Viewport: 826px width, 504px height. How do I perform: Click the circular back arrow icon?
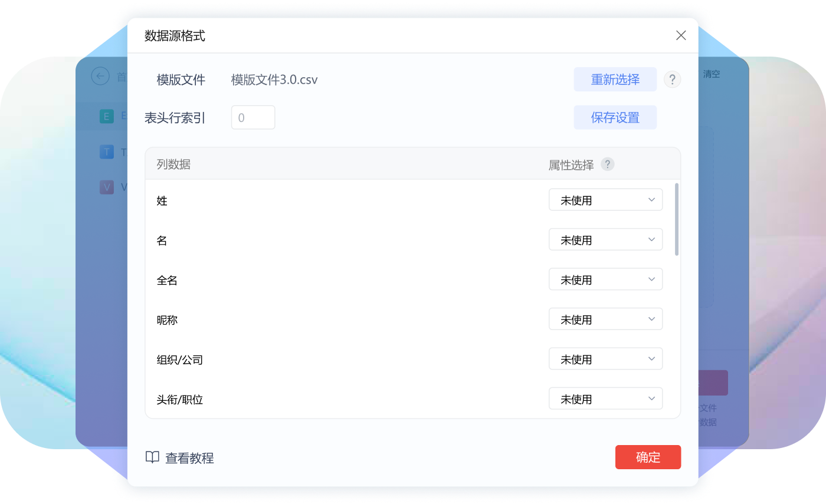(x=100, y=76)
